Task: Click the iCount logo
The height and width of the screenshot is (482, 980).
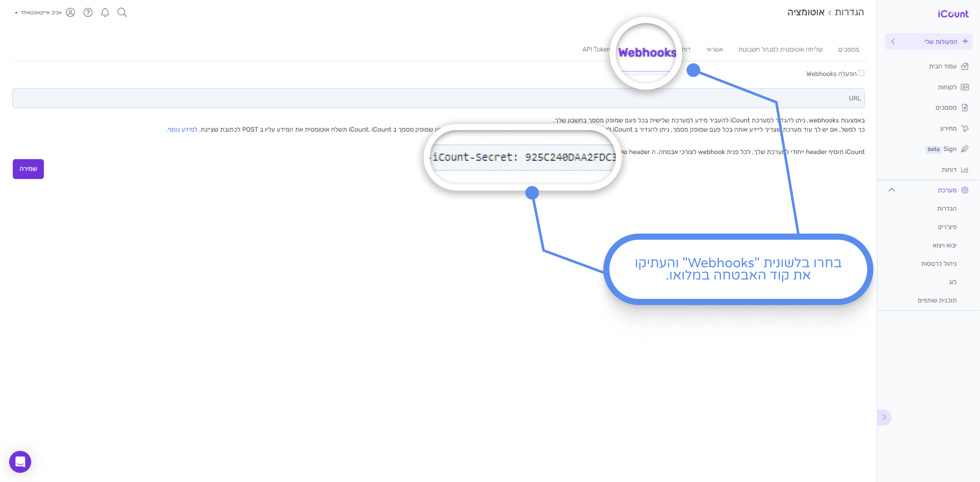Action: (953, 14)
